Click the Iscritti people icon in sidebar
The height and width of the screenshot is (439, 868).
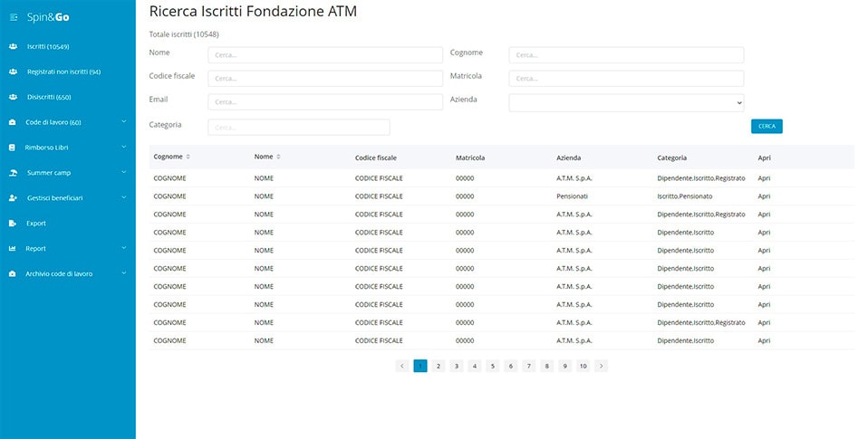pyautogui.click(x=14, y=46)
